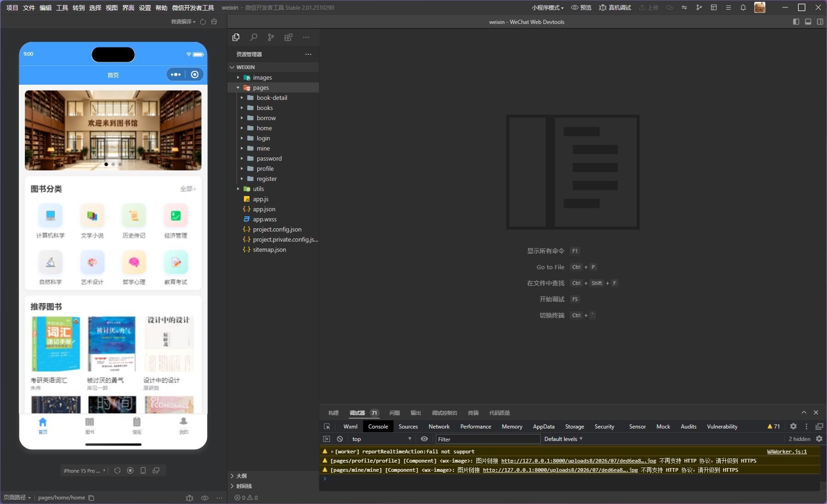
Task: Click the 计算机科学 category icon
Action: click(51, 215)
